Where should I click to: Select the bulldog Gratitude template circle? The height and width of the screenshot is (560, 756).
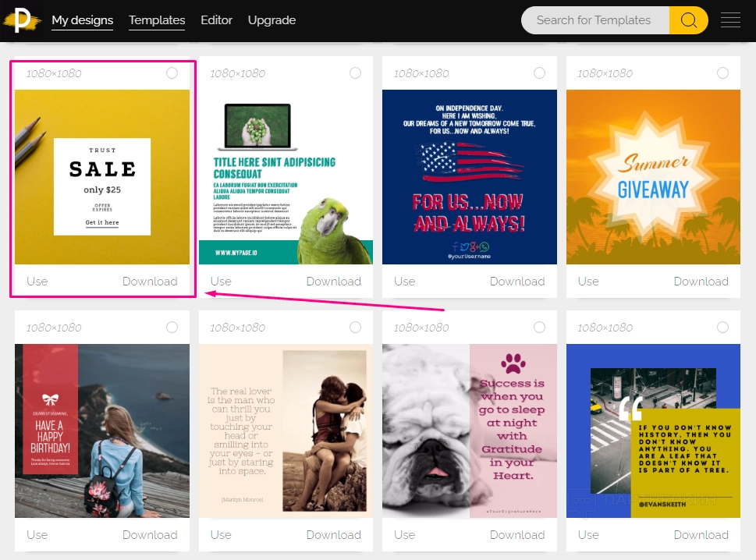(540, 328)
